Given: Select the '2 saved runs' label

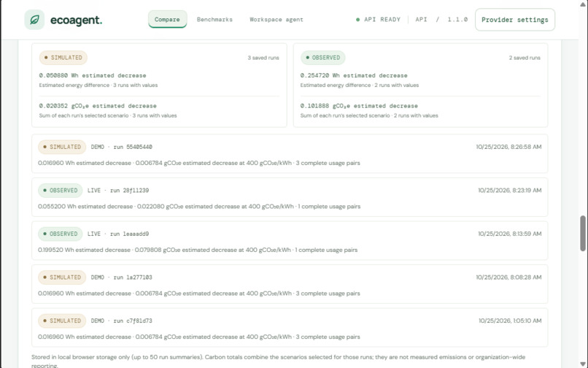Looking at the screenshot, I should tap(525, 58).
